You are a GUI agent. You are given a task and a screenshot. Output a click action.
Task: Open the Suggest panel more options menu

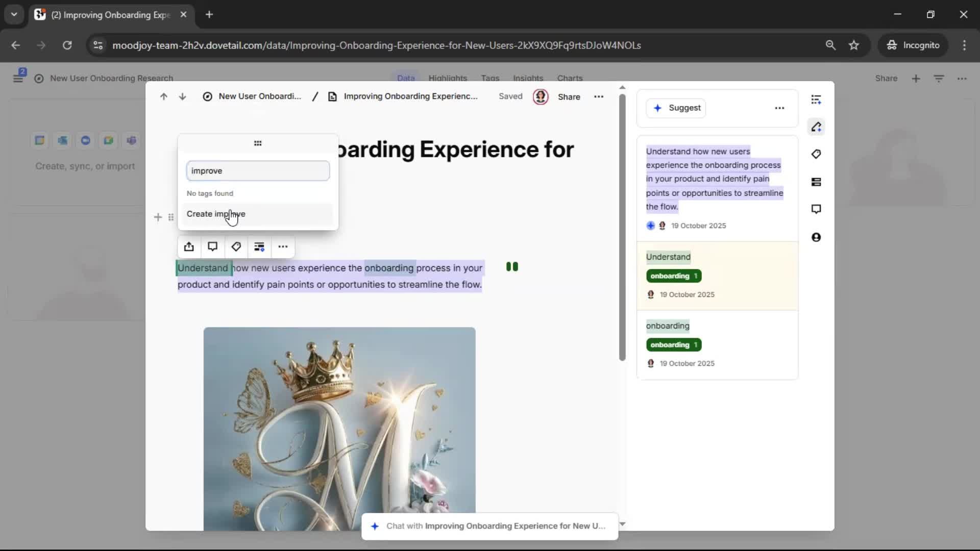[x=779, y=108]
